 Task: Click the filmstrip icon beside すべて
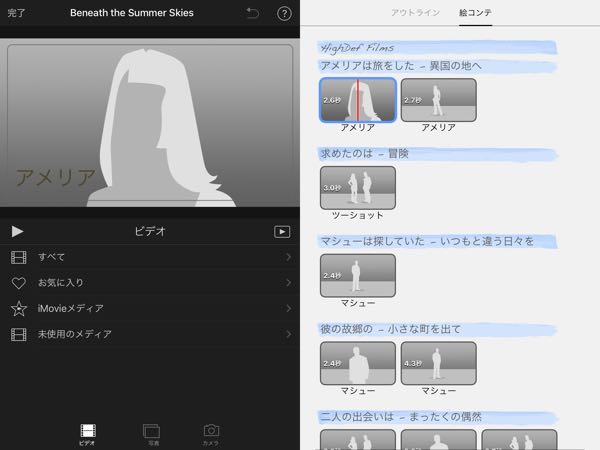click(19, 257)
